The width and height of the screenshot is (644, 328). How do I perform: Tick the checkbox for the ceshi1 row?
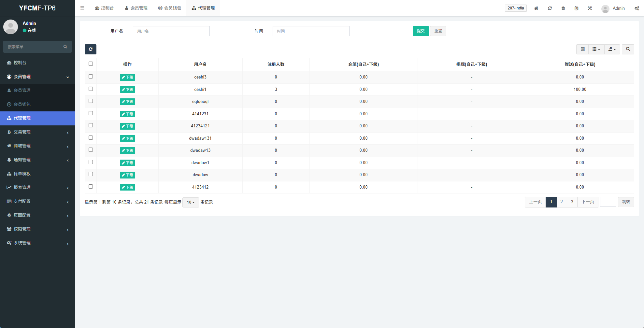pyautogui.click(x=91, y=89)
